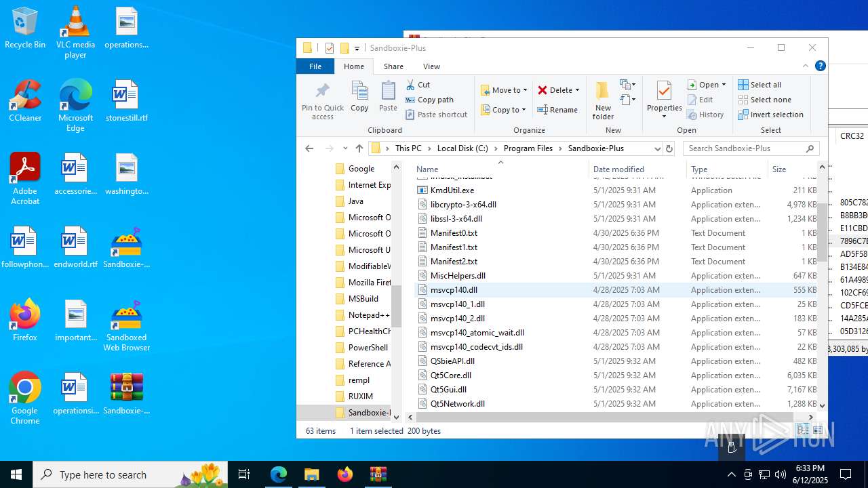Open Firefox from the taskbar

click(344, 474)
